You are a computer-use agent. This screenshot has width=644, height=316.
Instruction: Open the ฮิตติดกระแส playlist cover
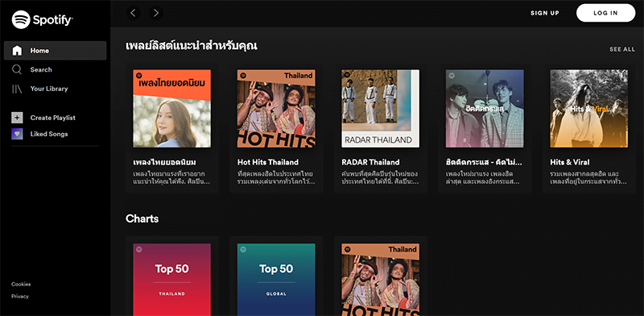[x=485, y=108]
